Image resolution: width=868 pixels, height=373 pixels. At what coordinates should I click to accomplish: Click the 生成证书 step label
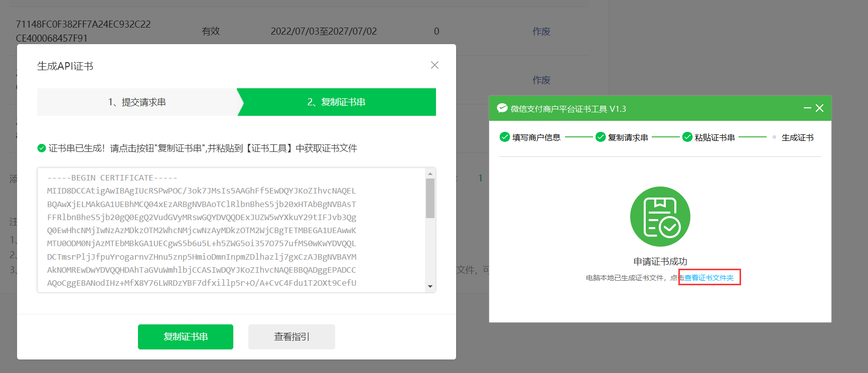[798, 137]
